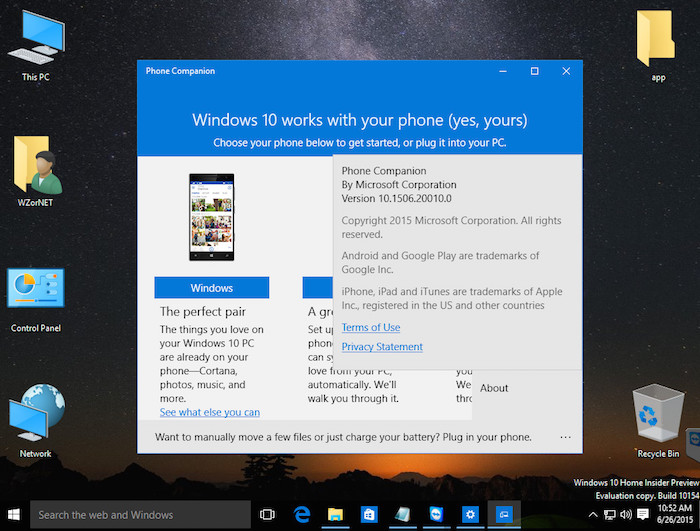This screenshot has height=531, width=700.
Task: Open the Action Center notification icon
Action: click(643, 515)
